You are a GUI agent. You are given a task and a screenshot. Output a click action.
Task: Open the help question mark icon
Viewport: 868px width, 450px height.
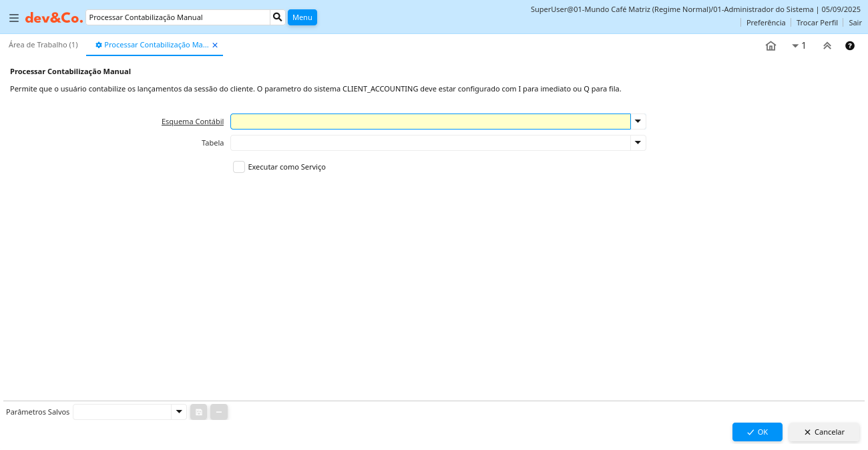pos(850,46)
